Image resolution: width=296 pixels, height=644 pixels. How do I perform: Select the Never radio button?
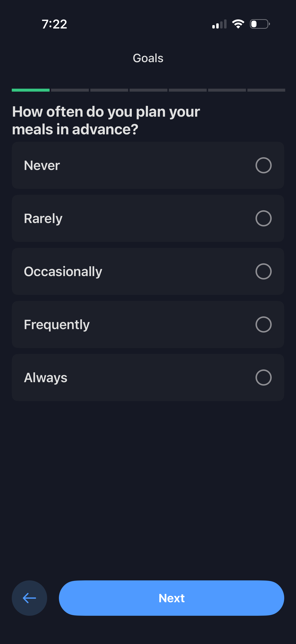(x=263, y=165)
